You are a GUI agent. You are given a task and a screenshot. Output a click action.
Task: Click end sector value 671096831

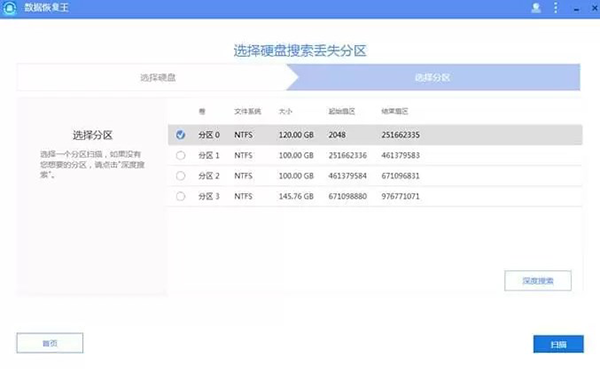[x=401, y=176]
